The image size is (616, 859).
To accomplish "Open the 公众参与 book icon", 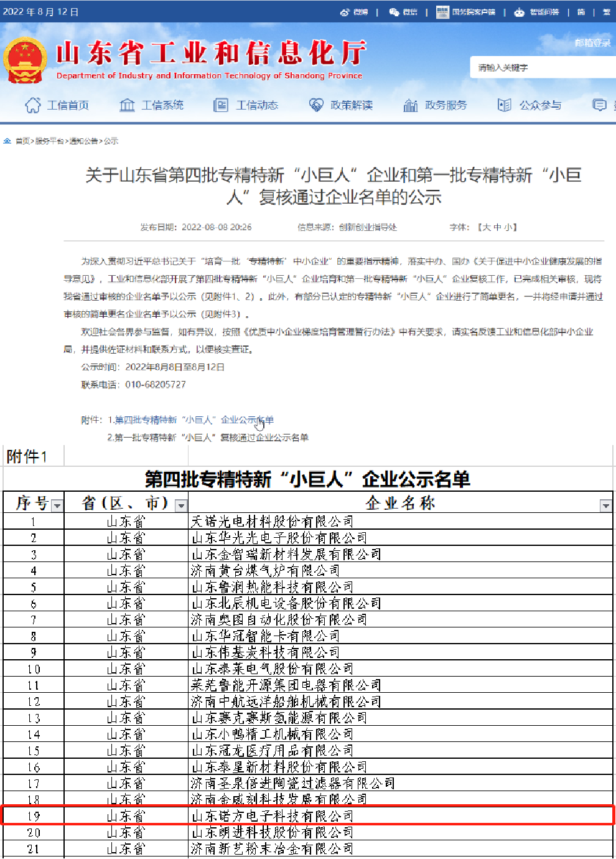I will click(505, 105).
